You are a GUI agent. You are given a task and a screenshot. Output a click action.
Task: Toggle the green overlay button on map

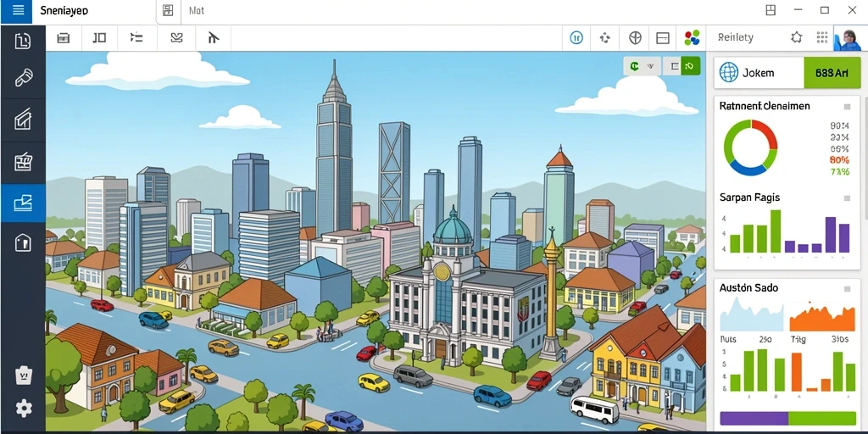(x=690, y=66)
